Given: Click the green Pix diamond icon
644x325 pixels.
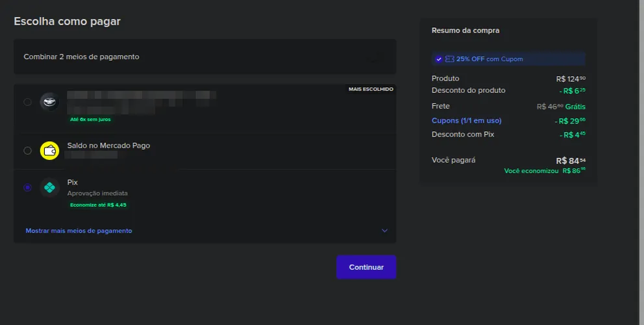Looking at the screenshot, I should pyautogui.click(x=50, y=188).
